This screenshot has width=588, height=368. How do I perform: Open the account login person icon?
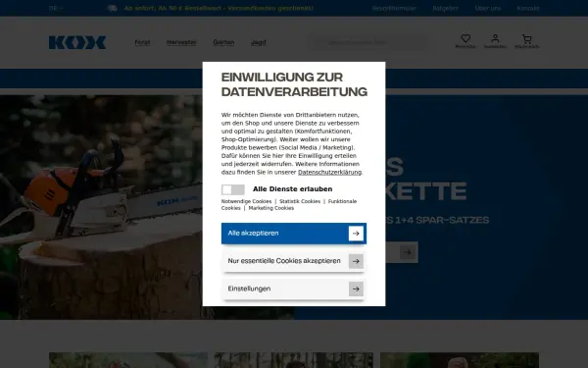click(x=495, y=38)
